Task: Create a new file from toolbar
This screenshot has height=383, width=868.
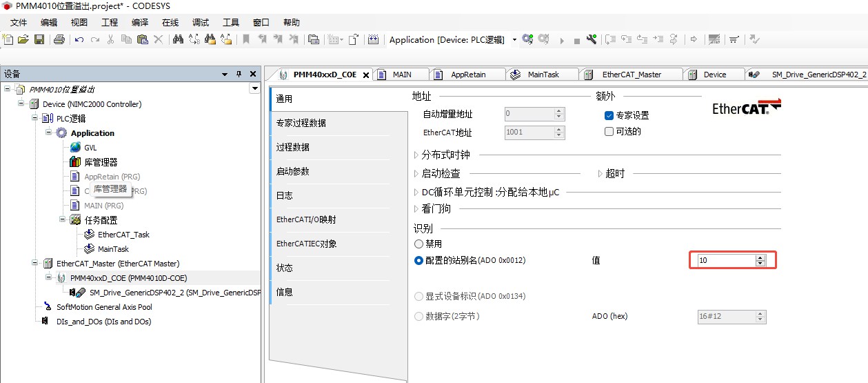Action: click(x=8, y=39)
